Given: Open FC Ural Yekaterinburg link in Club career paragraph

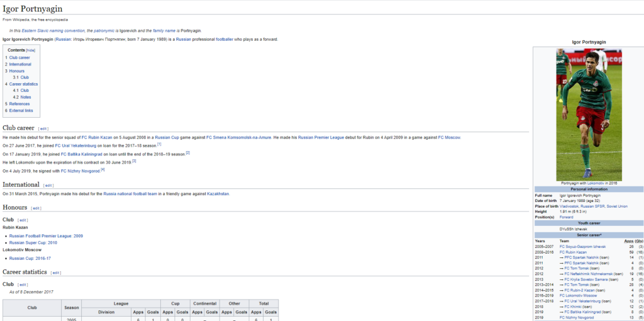Looking at the screenshot, I should click(x=74, y=146).
